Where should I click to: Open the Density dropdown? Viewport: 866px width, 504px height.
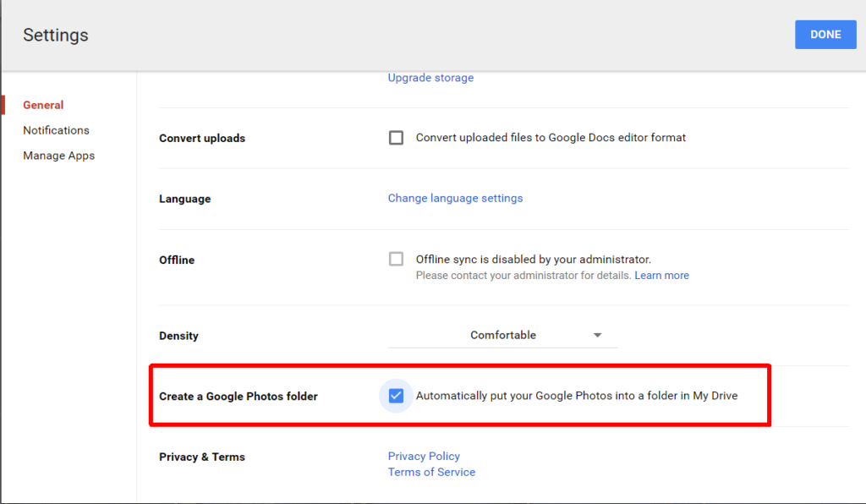click(x=502, y=335)
